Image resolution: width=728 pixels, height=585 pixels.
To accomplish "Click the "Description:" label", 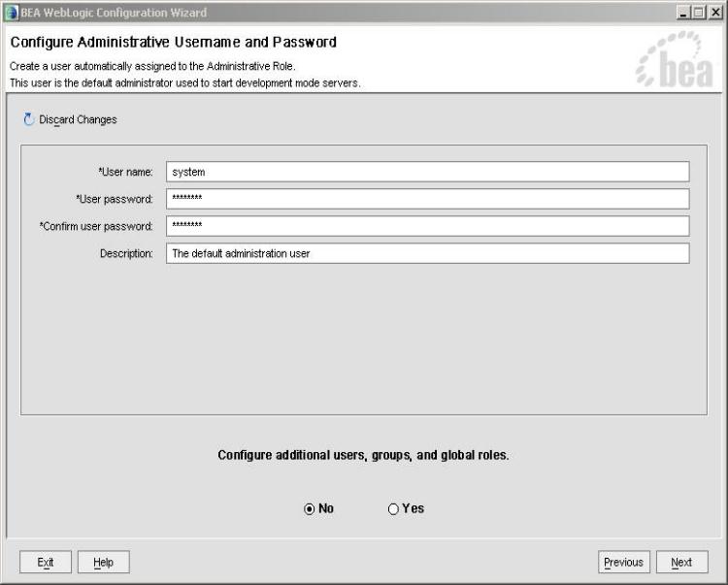I will point(126,254).
